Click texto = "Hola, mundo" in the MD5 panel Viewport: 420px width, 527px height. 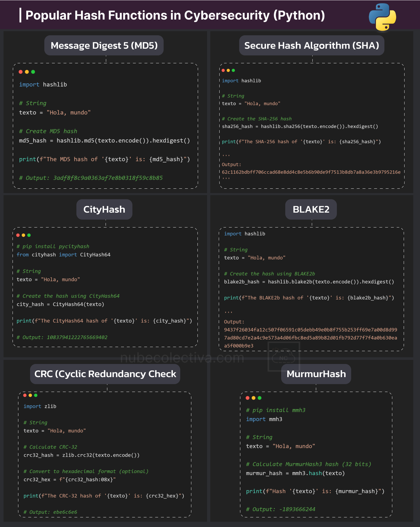55,113
